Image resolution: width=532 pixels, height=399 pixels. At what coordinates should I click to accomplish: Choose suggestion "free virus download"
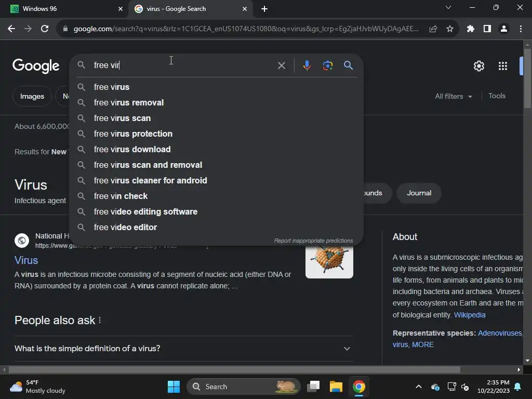pyautogui.click(x=217, y=150)
